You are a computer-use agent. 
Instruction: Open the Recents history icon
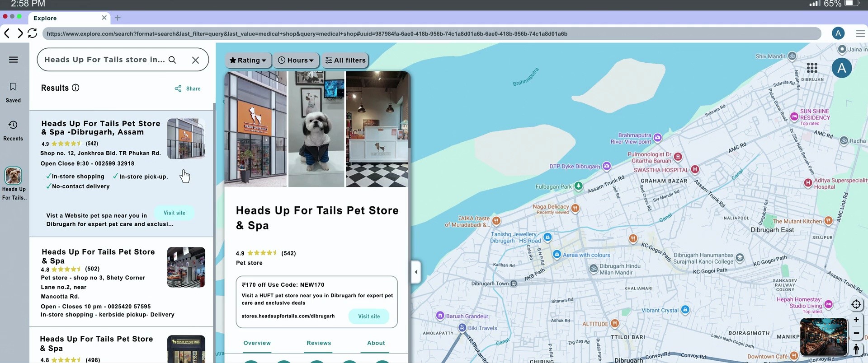pos(13,125)
